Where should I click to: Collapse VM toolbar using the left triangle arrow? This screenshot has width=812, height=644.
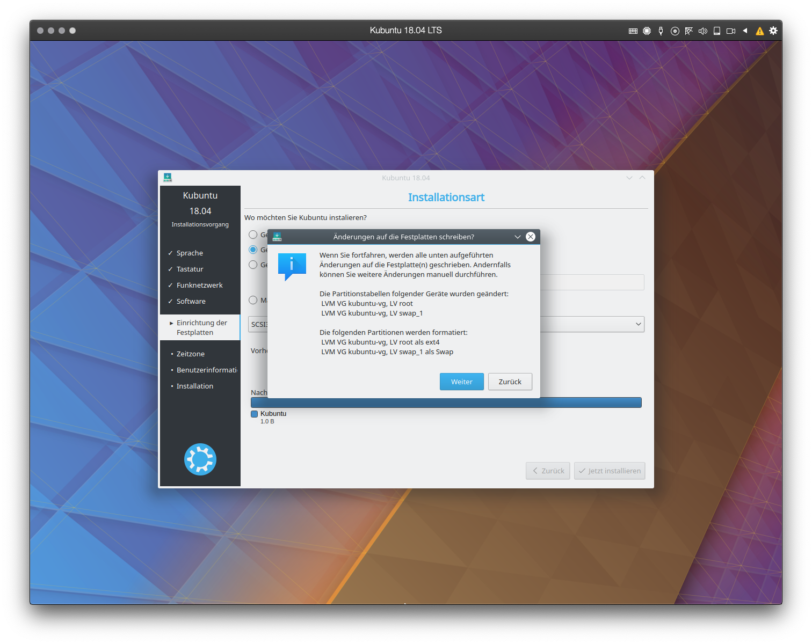745,31
